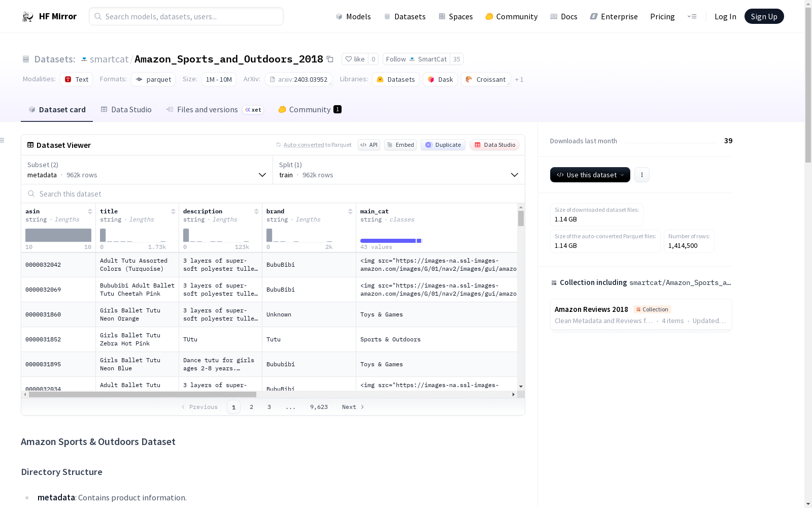Open the Pricing page
The height and width of the screenshot is (508, 812).
(662, 17)
